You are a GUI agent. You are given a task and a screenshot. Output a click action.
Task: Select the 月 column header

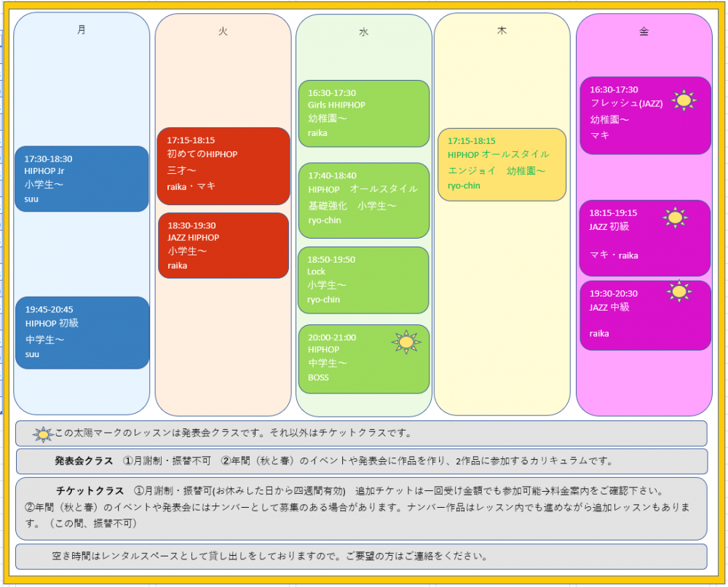pyautogui.click(x=82, y=30)
